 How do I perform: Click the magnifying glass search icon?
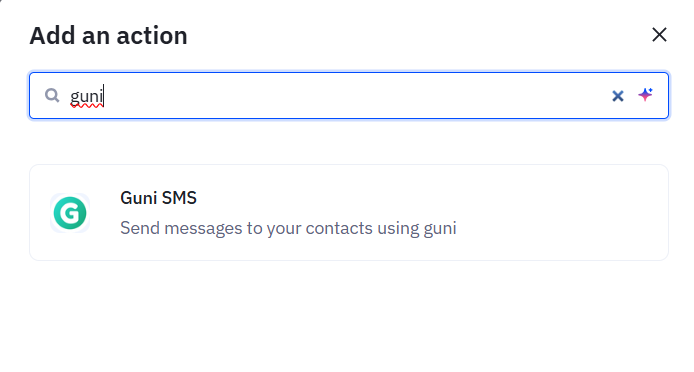coord(52,95)
